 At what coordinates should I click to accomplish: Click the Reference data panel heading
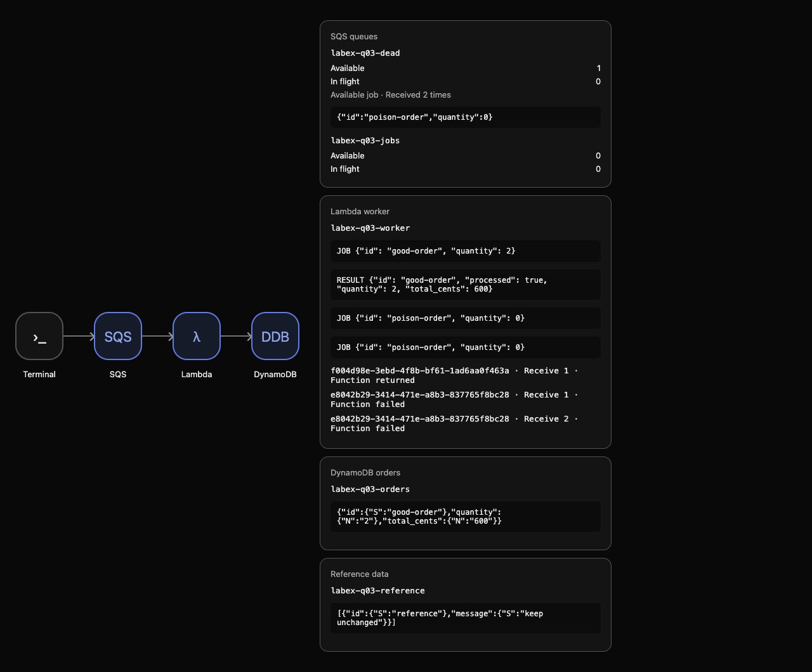pos(360,574)
